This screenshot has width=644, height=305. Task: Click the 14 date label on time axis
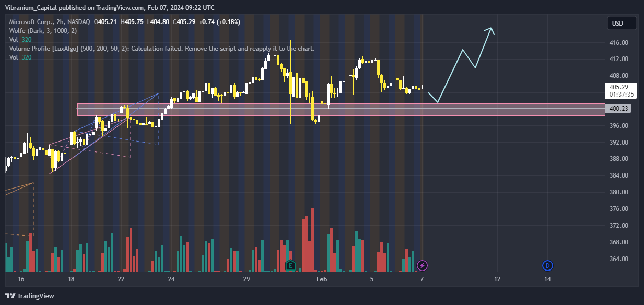coord(547,279)
